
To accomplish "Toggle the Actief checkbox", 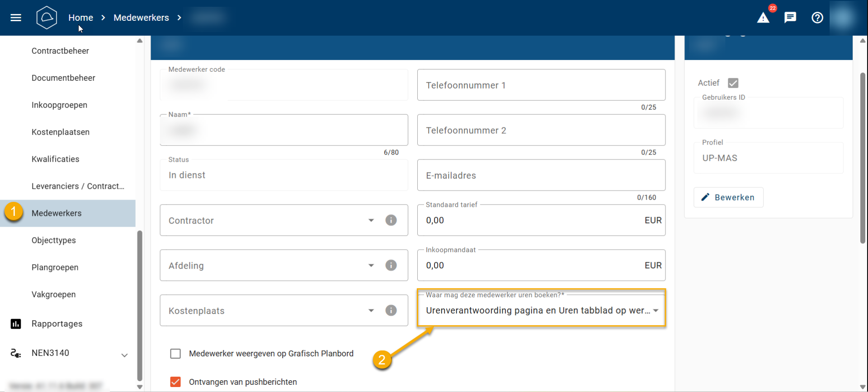I will tap(733, 83).
